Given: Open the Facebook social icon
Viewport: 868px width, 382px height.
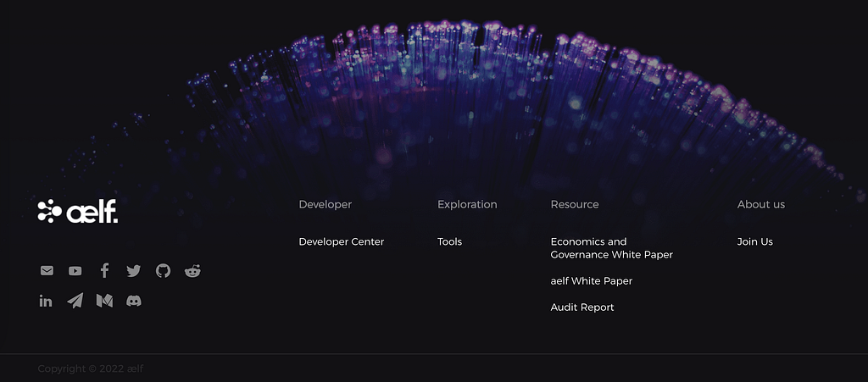Looking at the screenshot, I should [x=104, y=270].
